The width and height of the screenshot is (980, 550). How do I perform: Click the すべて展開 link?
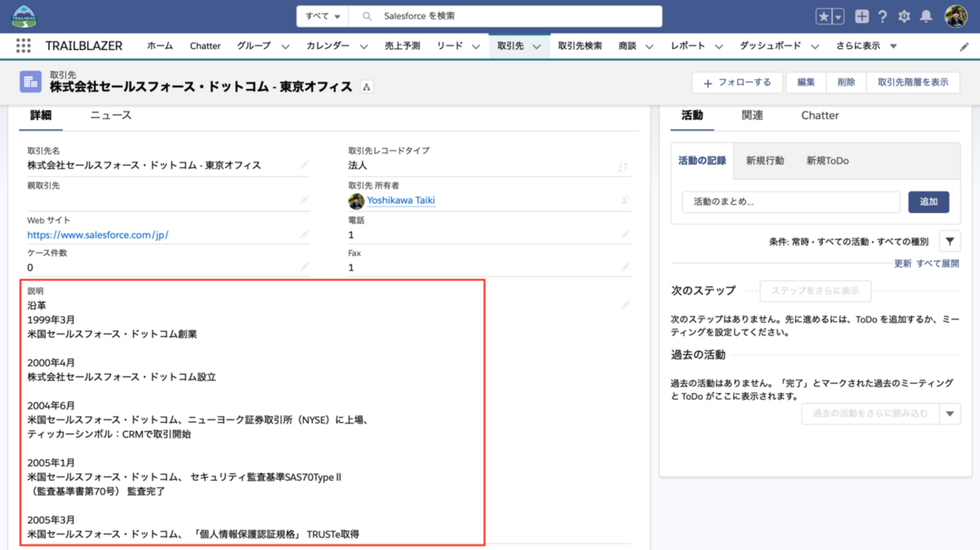(x=938, y=264)
